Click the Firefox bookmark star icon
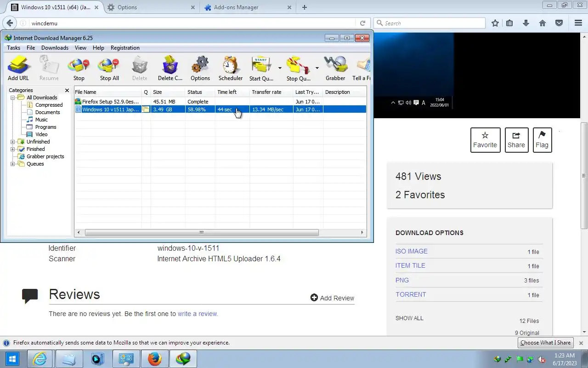Viewport: 588px width, 368px height. (x=495, y=23)
